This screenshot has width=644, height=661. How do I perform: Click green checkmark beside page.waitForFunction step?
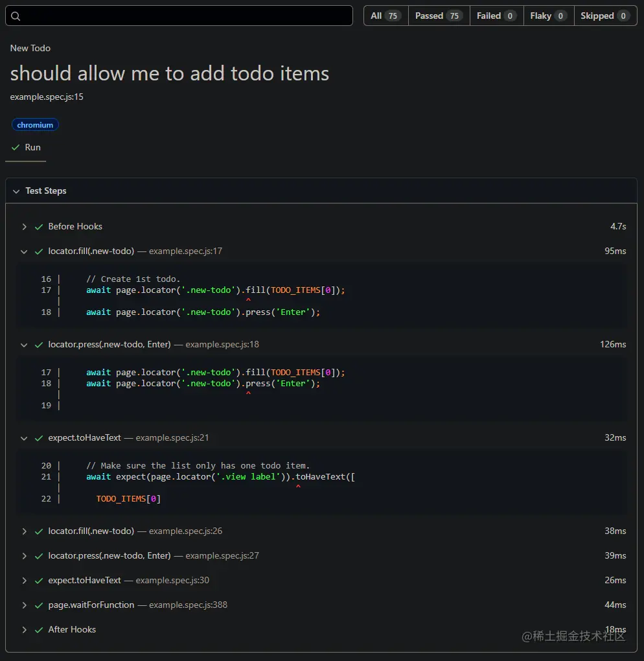[39, 605]
